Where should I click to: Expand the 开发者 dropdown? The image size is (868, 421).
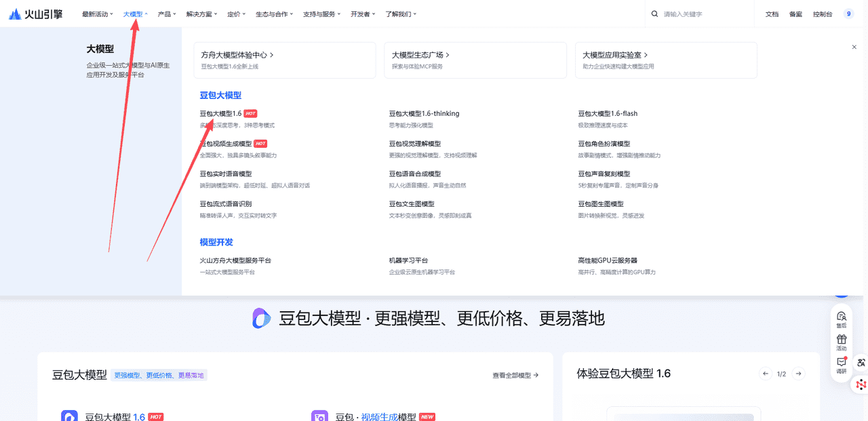click(362, 13)
